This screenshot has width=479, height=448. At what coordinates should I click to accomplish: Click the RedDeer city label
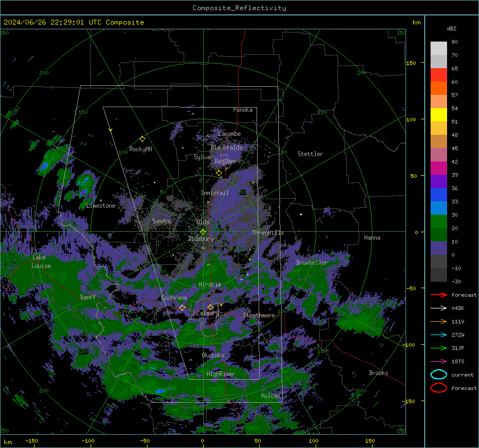(x=226, y=161)
